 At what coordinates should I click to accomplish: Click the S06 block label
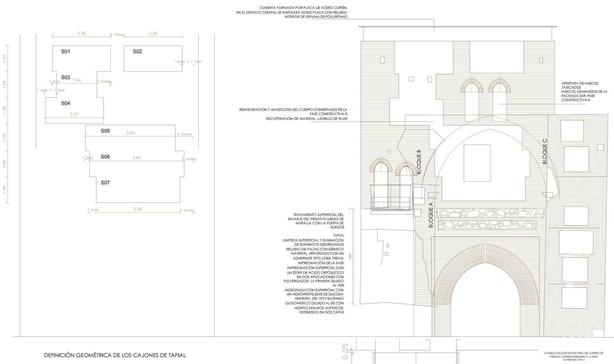coord(105,157)
